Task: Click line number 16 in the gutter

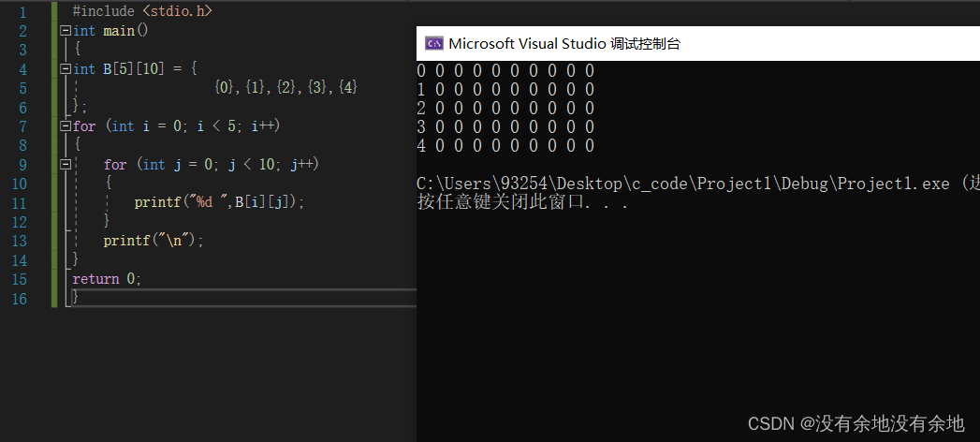Action: pyautogui.click(x=19, y=298)
